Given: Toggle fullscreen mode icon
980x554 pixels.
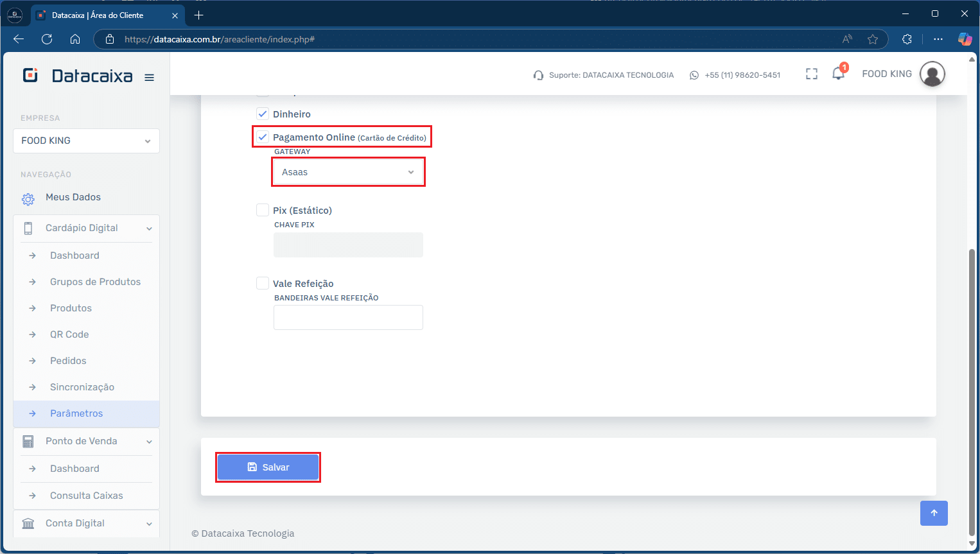Looking at the screenshot, I should (x=812, y=74).
